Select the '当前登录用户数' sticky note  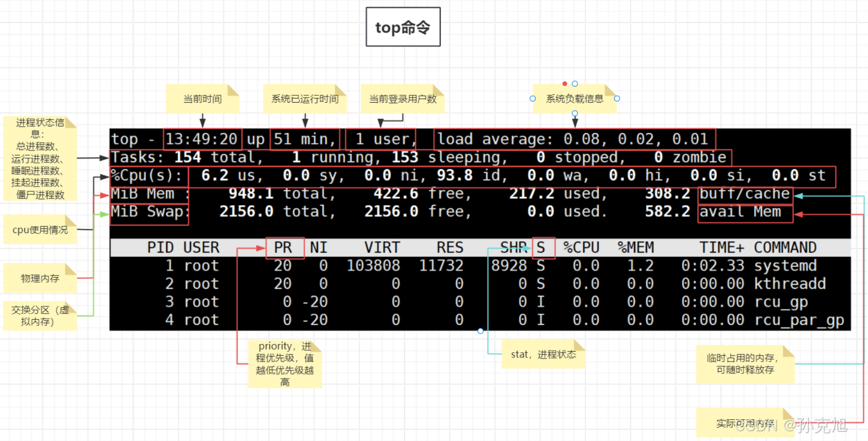click(403, 99)
